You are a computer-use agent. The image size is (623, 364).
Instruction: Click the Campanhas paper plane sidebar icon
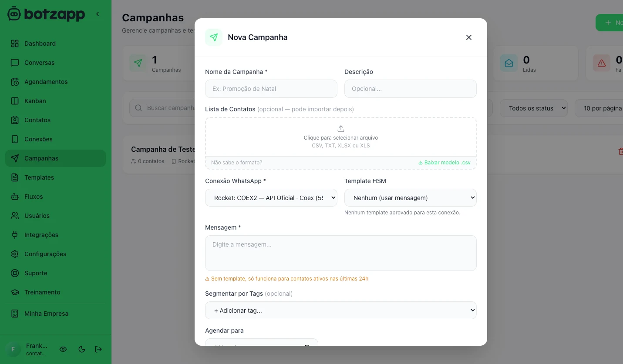point(15,158)
